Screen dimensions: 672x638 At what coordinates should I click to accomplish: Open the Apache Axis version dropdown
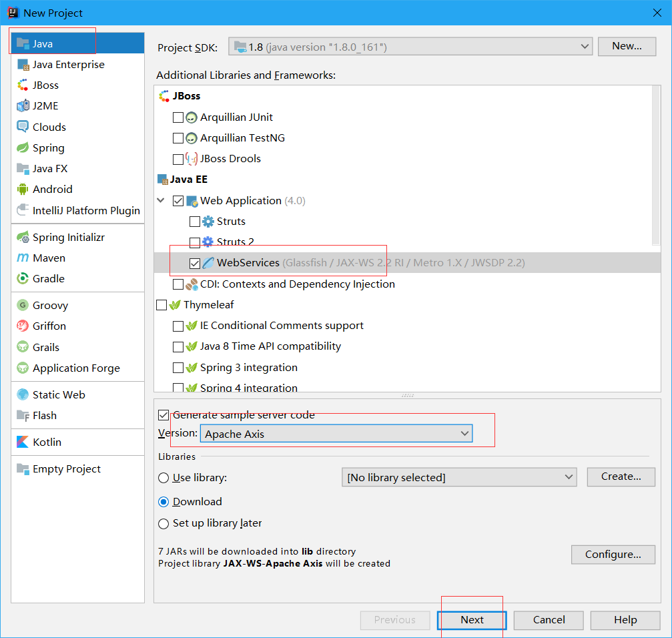point(336,434)
